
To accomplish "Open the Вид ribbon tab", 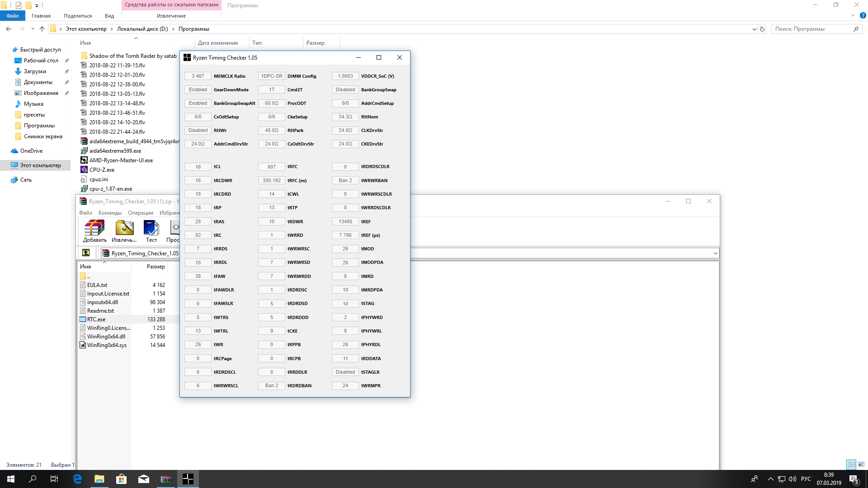I will coord(109,16).
